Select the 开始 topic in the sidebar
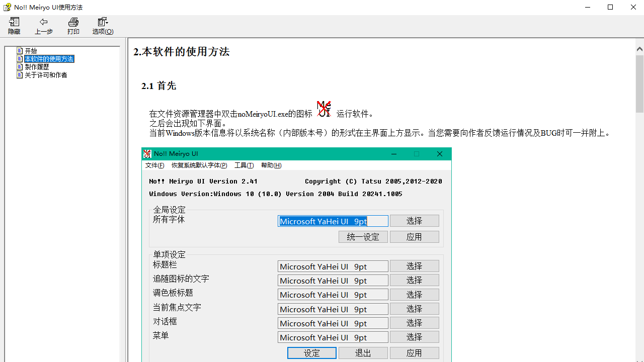The width and height of the screenshot is (644, 362). (x=30, y=50)
